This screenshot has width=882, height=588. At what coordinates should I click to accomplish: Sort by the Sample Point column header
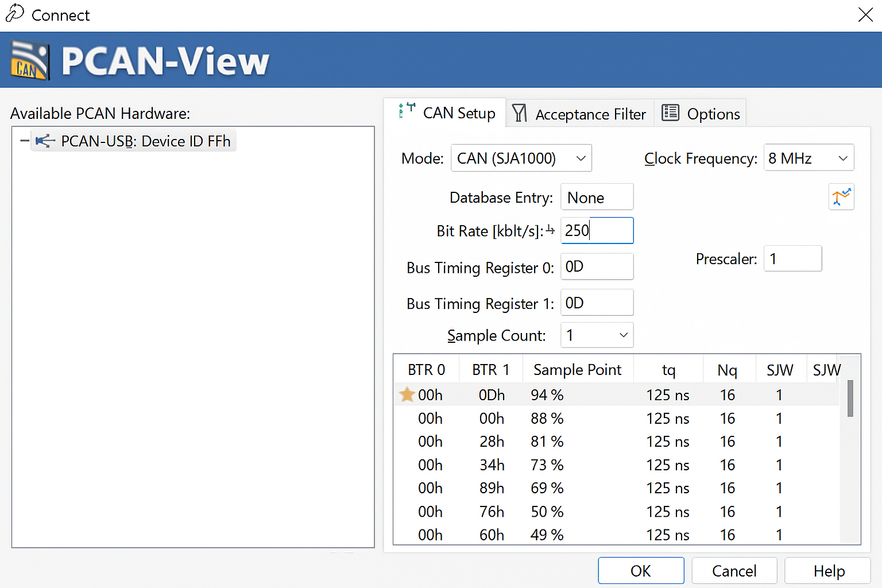(578, 369)
